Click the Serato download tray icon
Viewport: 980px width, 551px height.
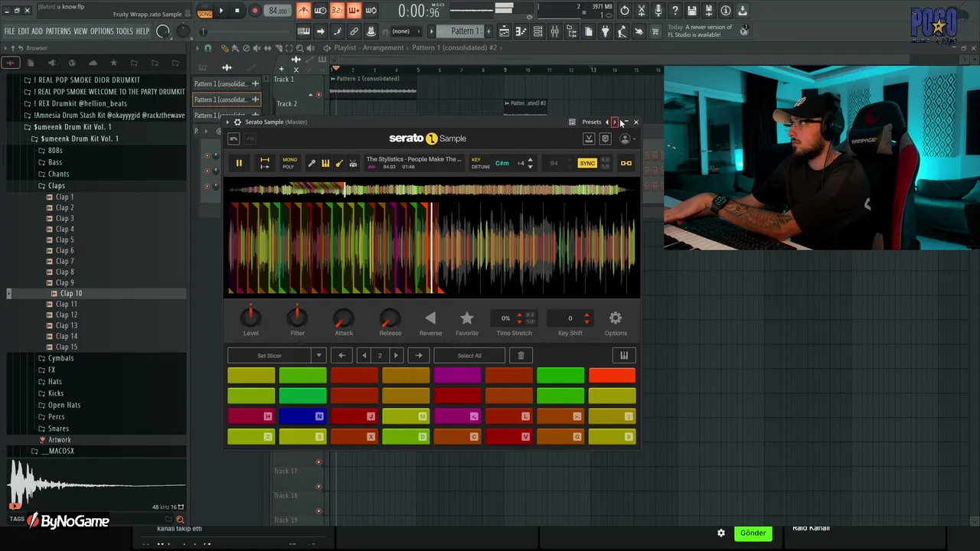tap(589, 139)
